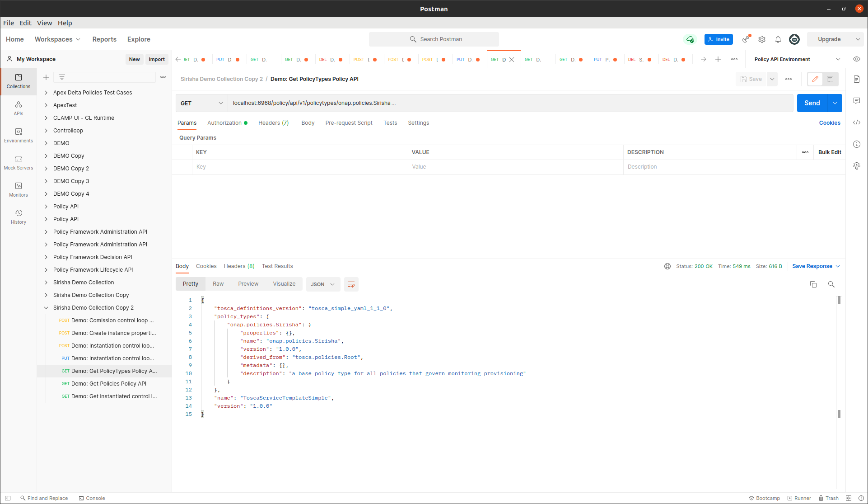Viewport: 868px width, 504px height.
Task: Open the Console from status bar
Action: [92, 498]
